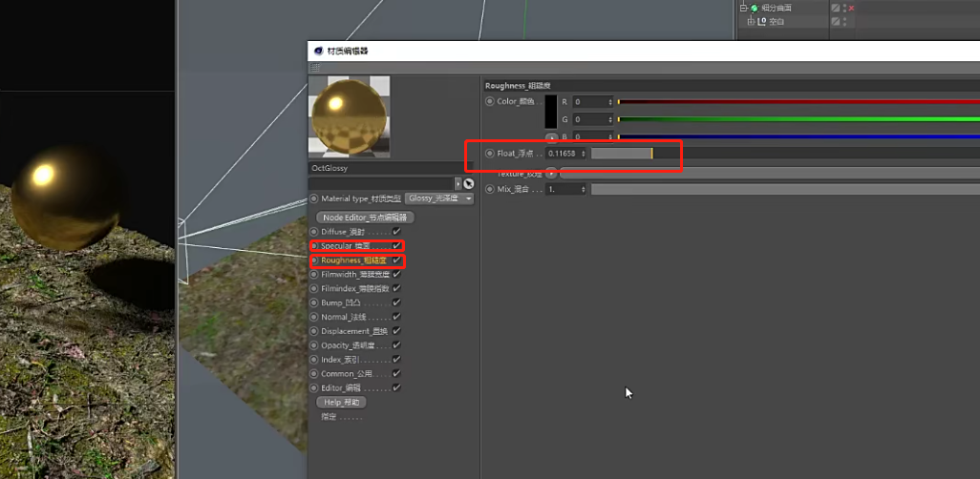Click the Color parameter animation dot

click(489, 101)
